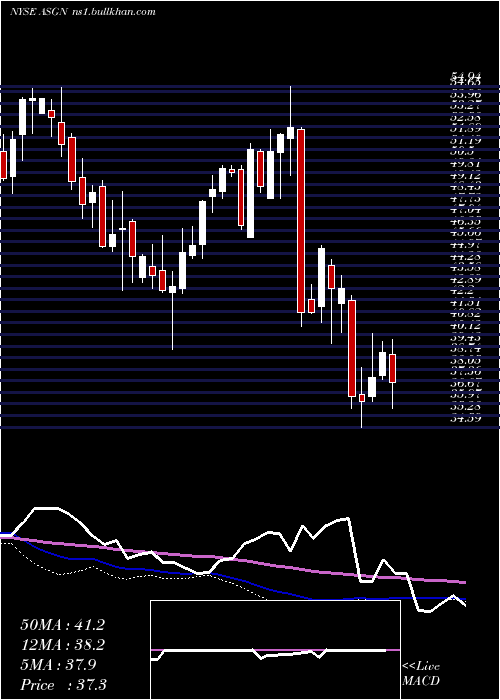The height and width of the screenshot is (700, 500).
Task: Click the NYSE ASCN ns1.bullkhan.com chart title
Action: coord(83,12)
